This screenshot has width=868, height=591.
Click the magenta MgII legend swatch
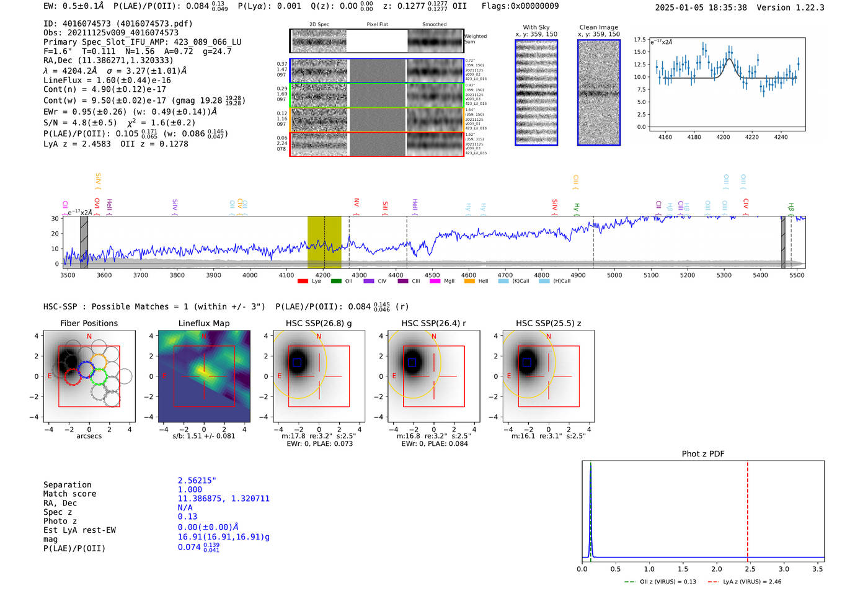click(x=435, y=281)
